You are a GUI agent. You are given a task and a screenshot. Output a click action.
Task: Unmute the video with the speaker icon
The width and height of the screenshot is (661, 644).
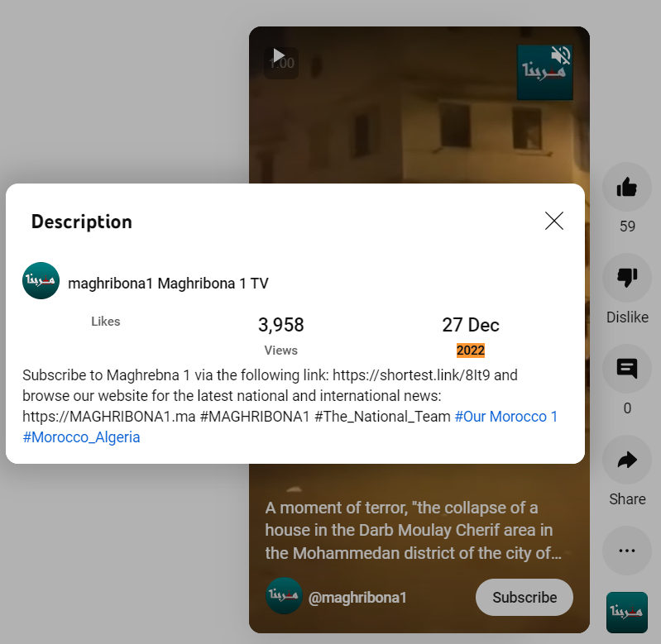click(x=561, y=55)
